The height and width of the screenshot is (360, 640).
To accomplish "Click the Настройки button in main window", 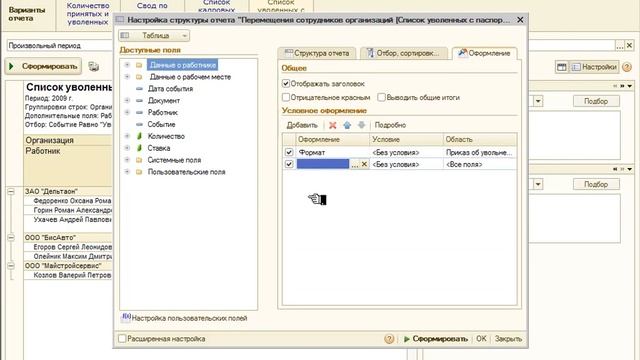I will pyautogui.click(x=594, y=67).
